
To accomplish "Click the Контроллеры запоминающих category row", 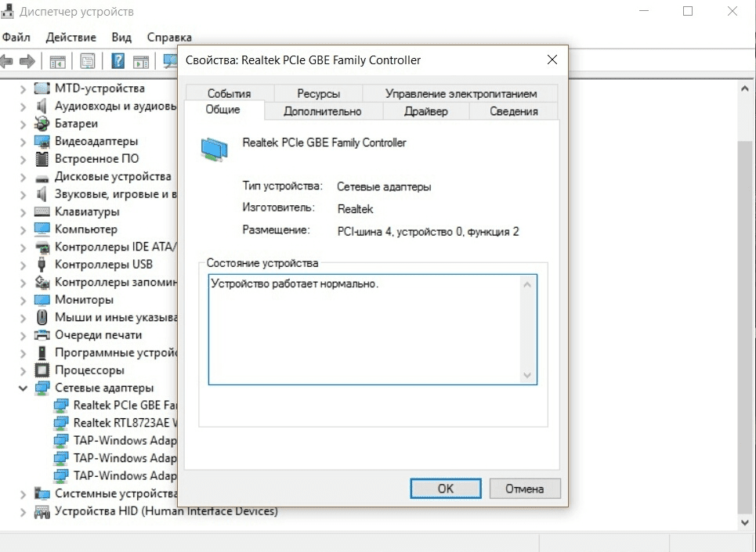I will point(106,282).
